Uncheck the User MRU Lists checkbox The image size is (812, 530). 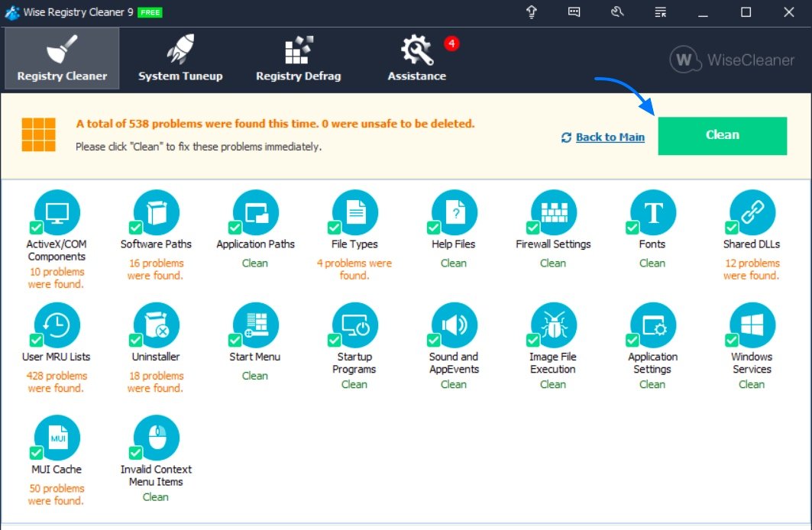click(x=36, y=340)
